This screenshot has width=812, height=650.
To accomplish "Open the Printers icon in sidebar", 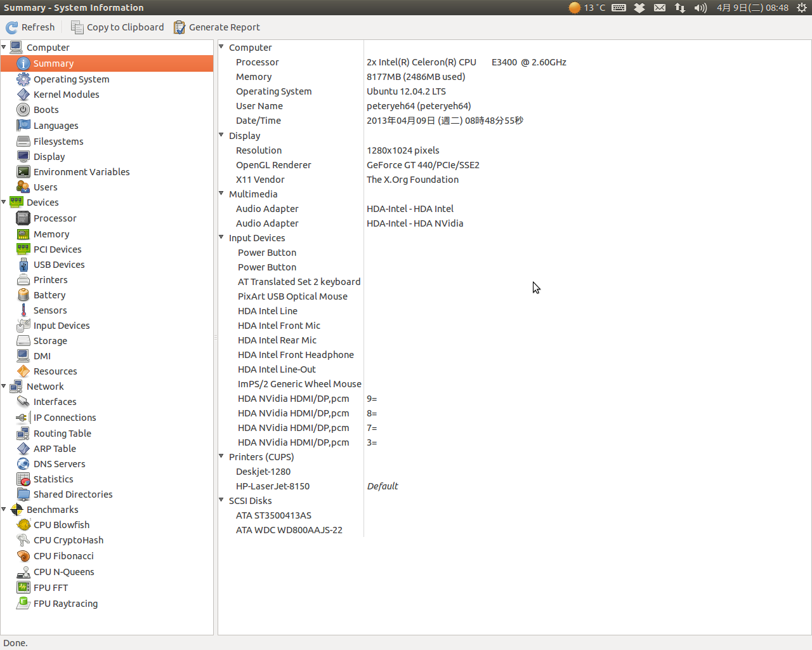I will [x=23, y=280].
